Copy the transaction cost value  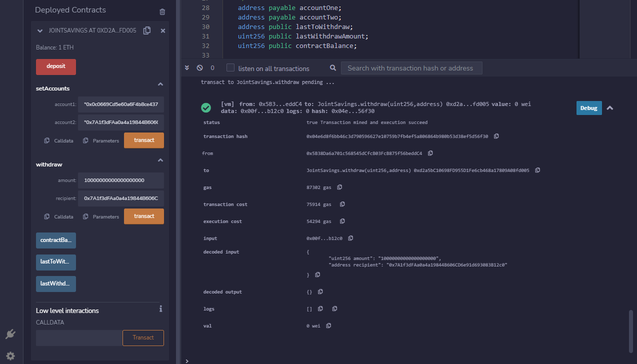tap(342, 204)
